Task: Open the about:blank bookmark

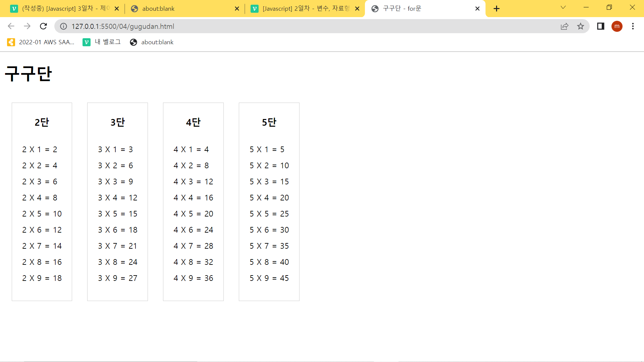Action: coord(152,42)
